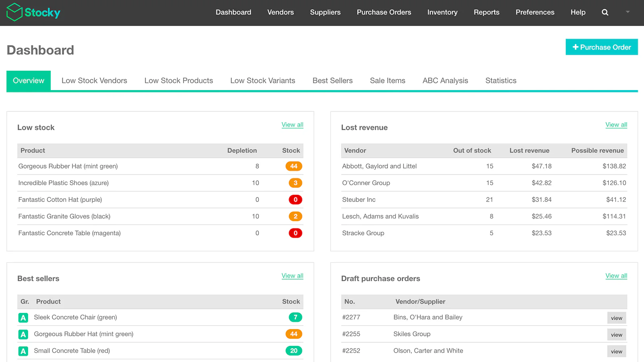Click the orange 44 stock badge for Gorgeous Rubber Hat
644x362 pixels.
click(x=294, y=166)
